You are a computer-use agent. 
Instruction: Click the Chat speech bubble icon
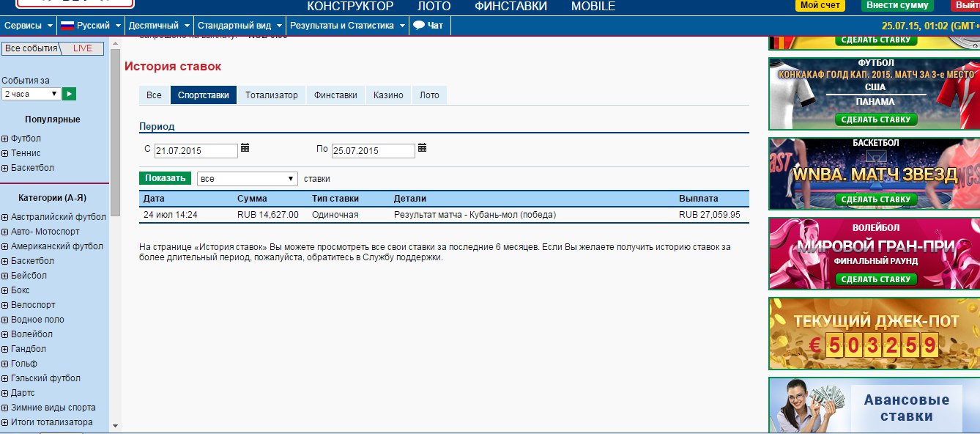(419, 26)
